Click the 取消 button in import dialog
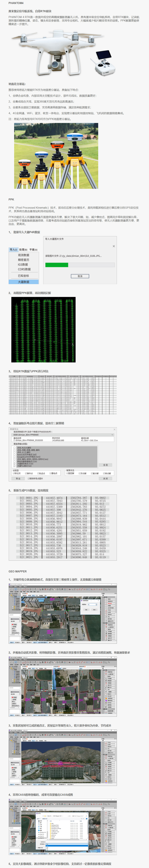 (80, 276)
